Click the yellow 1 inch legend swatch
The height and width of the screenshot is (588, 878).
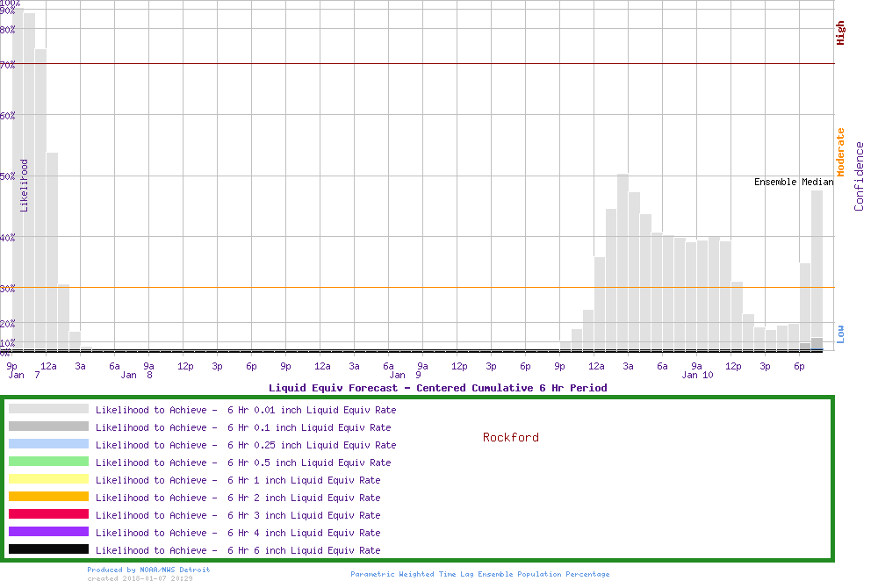click(48, 479)
